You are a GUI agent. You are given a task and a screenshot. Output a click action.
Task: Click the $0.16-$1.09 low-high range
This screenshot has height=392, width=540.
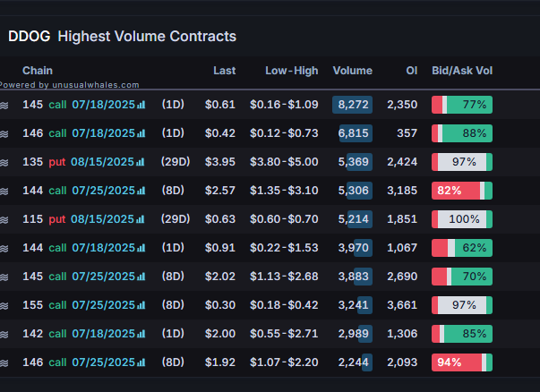pyautogui.click(x=284, y=105)
